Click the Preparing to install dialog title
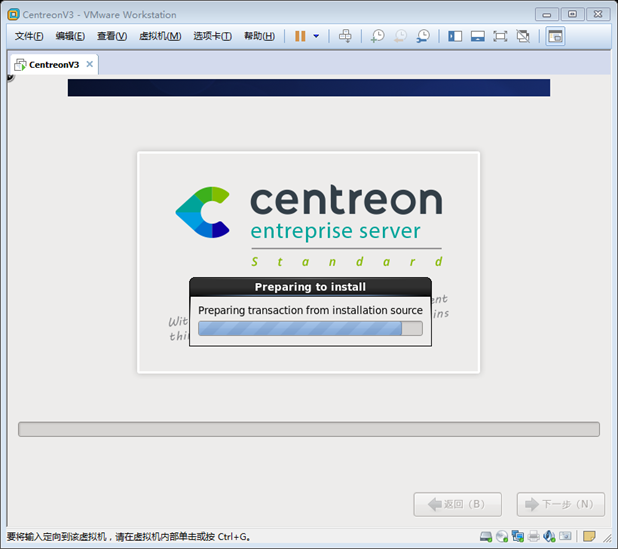Viewport: 618px width, 549px height. tap(310, 287)
